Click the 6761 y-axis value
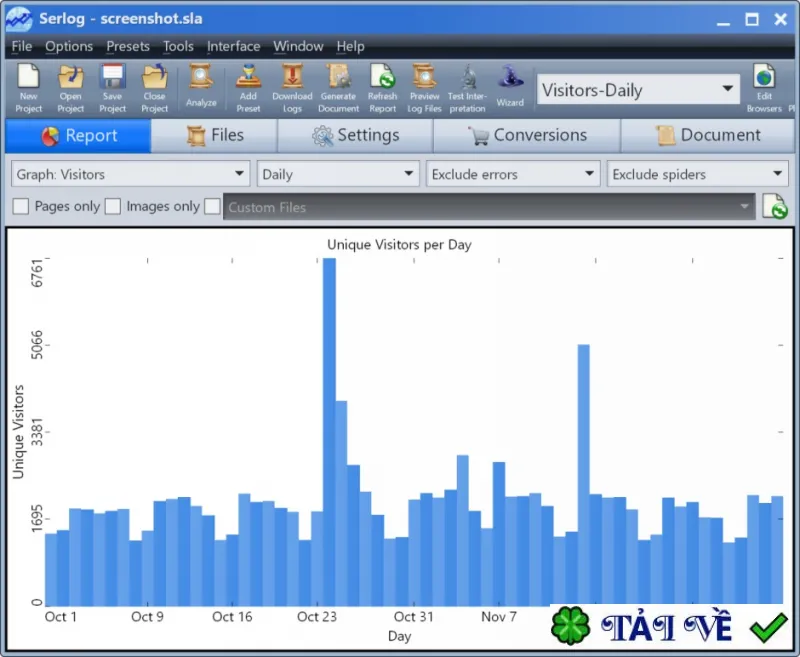Viewport: 800px width, 657px height. pyautogui.click(x=37, y=273)
